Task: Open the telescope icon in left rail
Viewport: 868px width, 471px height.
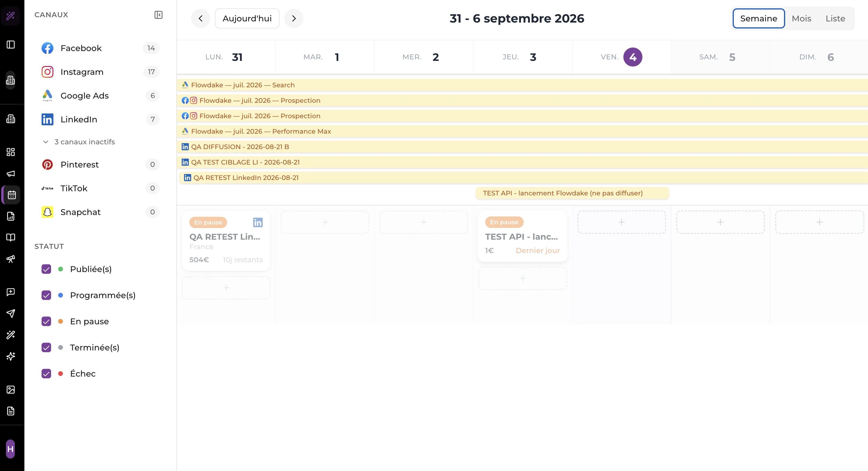Action: tap(11, 259)
